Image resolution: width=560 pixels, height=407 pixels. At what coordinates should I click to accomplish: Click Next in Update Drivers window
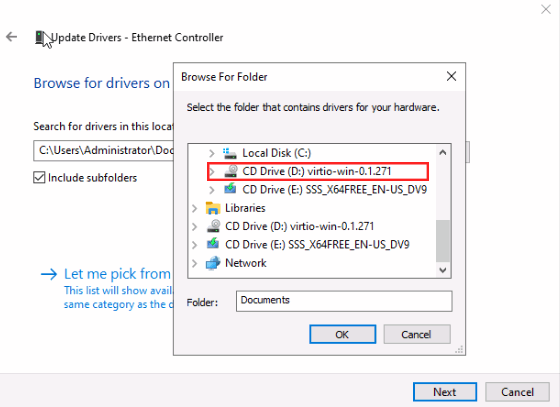445,392
